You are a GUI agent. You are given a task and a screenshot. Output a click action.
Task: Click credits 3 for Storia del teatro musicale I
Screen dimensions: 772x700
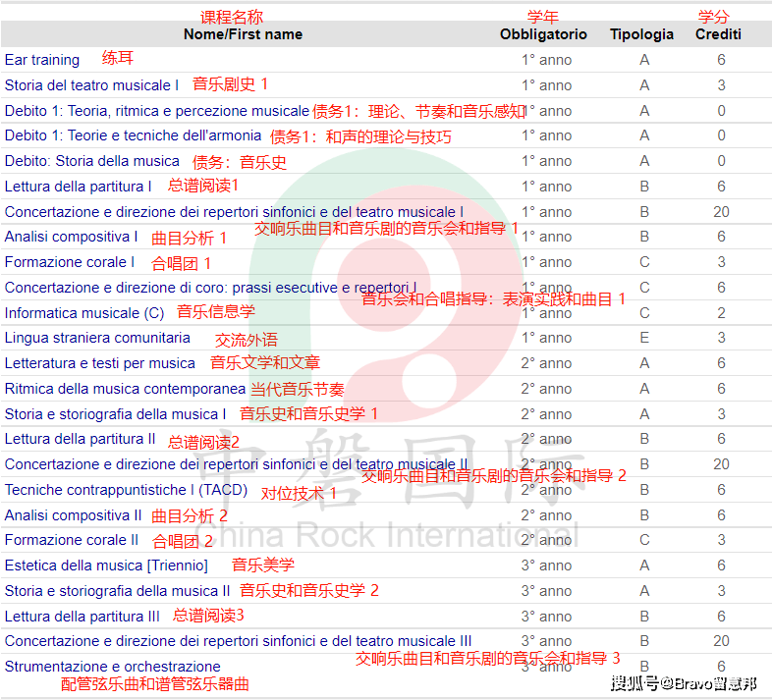click(x=721, y=85)
